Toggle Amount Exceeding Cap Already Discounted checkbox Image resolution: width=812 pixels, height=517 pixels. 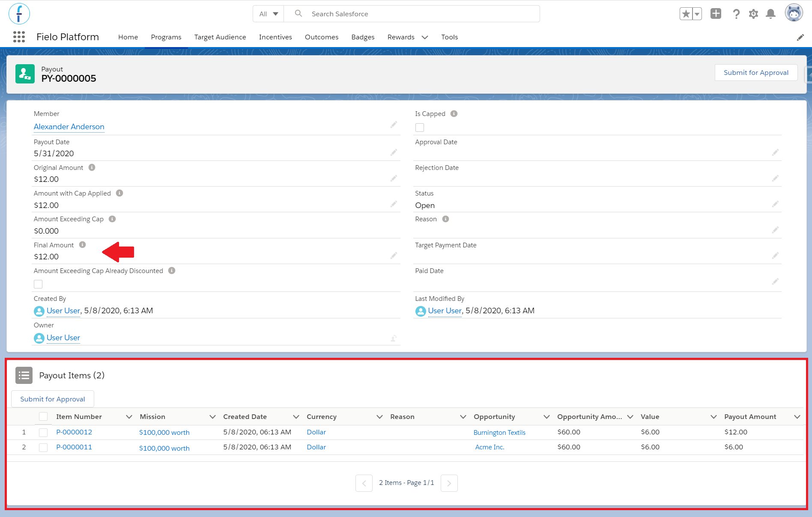pos(38,284)
